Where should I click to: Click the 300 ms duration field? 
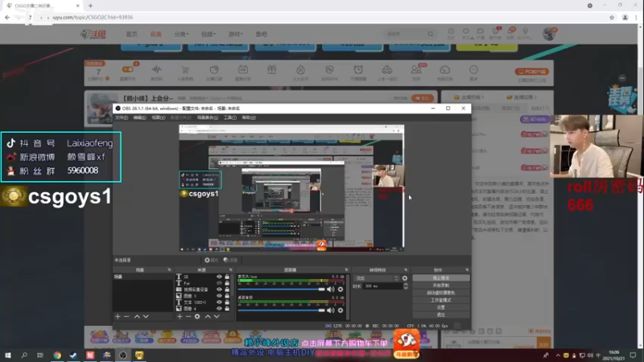[x=383, y=286]
